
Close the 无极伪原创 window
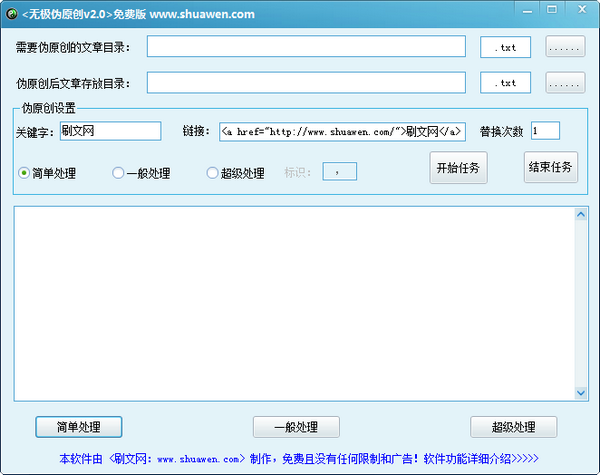point(582,10)
